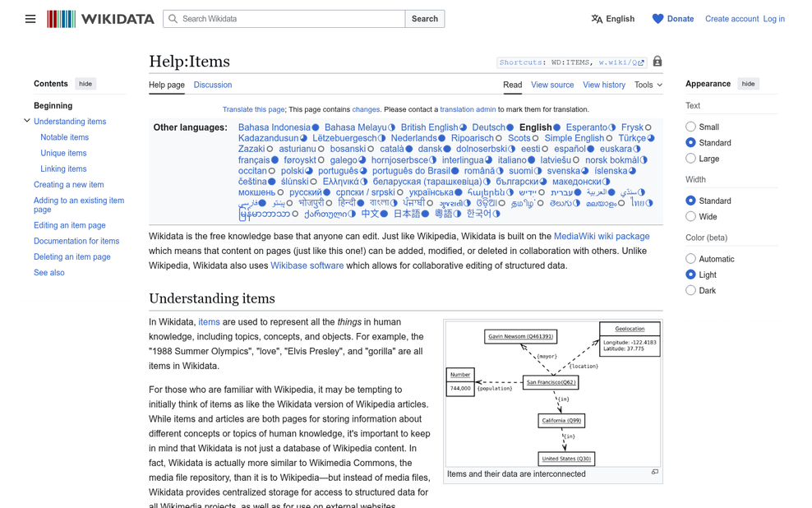Go to Adding to an existing item page
The width and height of the screenshot is (812, 508).
(79, 205)
